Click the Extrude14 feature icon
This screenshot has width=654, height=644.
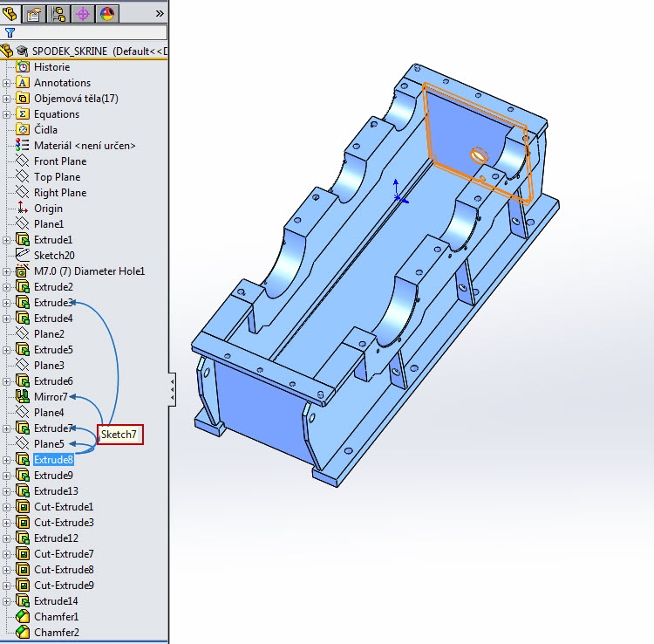coord(23,601)
